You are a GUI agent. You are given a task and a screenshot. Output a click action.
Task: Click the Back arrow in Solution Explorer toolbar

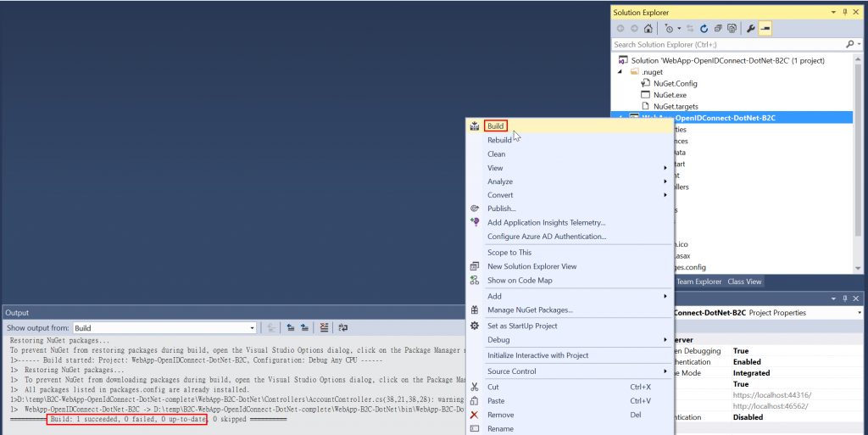point(620,28)
